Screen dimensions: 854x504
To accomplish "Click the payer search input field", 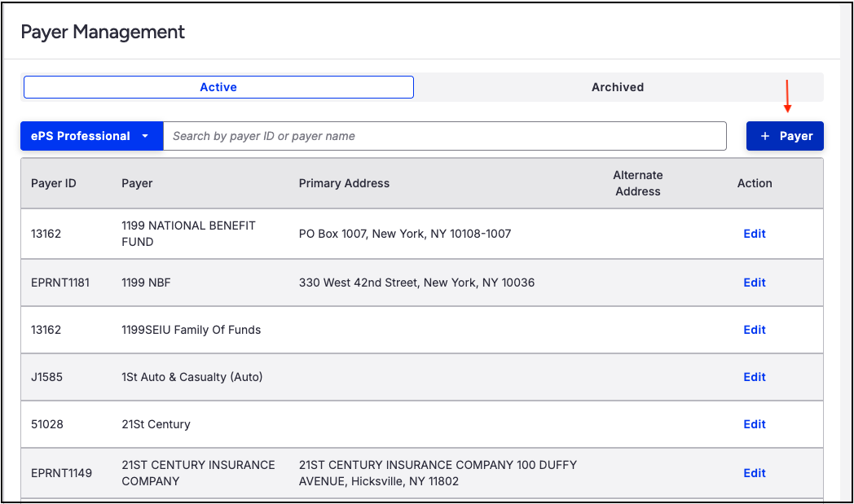I will click(444, 136).
